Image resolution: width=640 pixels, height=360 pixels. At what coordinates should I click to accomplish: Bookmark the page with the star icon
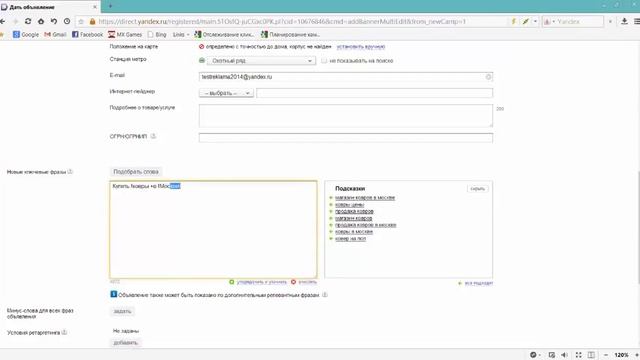(x=81, y=22)
